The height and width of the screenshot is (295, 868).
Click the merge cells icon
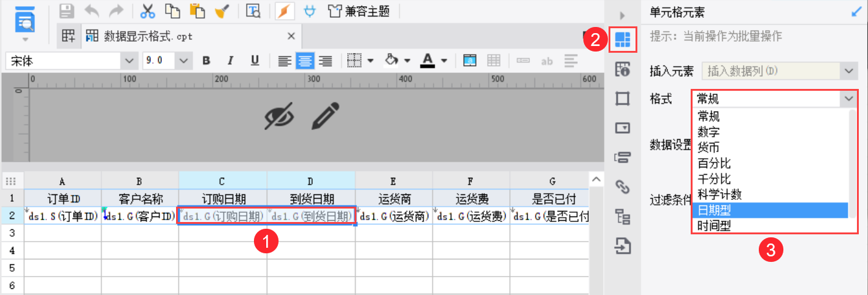470,60
